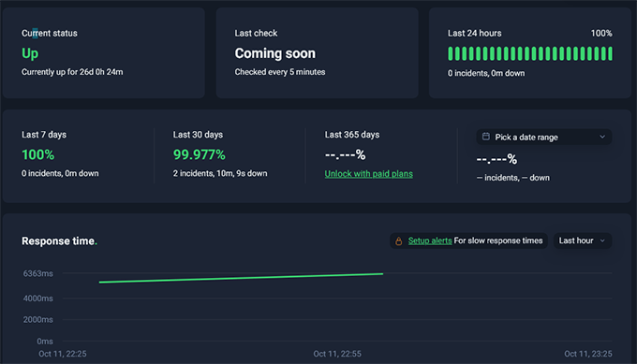The width and height of the screenshot is (637, 364).
Task: Click the 100% value for Last 24 hours
Action: click(601, 33)
